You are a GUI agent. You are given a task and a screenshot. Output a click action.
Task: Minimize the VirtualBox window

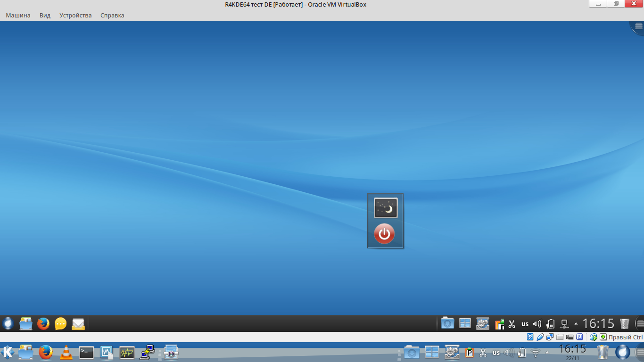598,4
